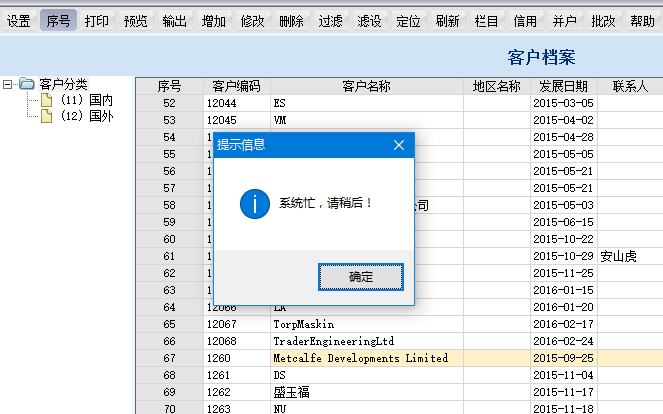Click the 客户分类 folder icon
Image resolution: width=663 pixels, height=414 pixels.
27,84
